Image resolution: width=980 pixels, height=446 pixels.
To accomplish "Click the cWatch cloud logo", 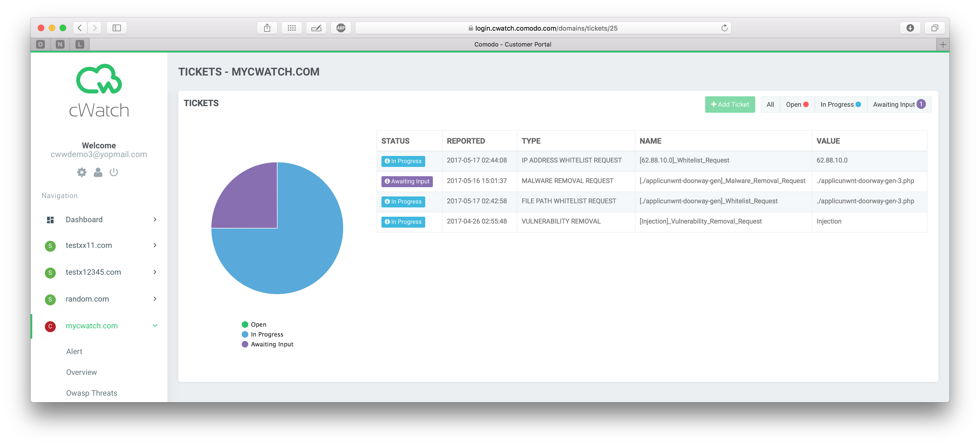I will [99, 79].
